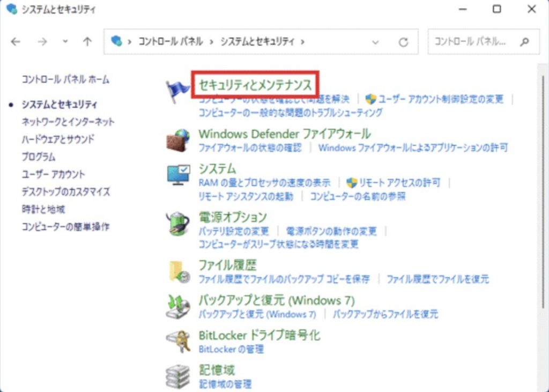
Task: Open ハードウェアとサウンド category in sidebar
Action: [x=58, y=139]
